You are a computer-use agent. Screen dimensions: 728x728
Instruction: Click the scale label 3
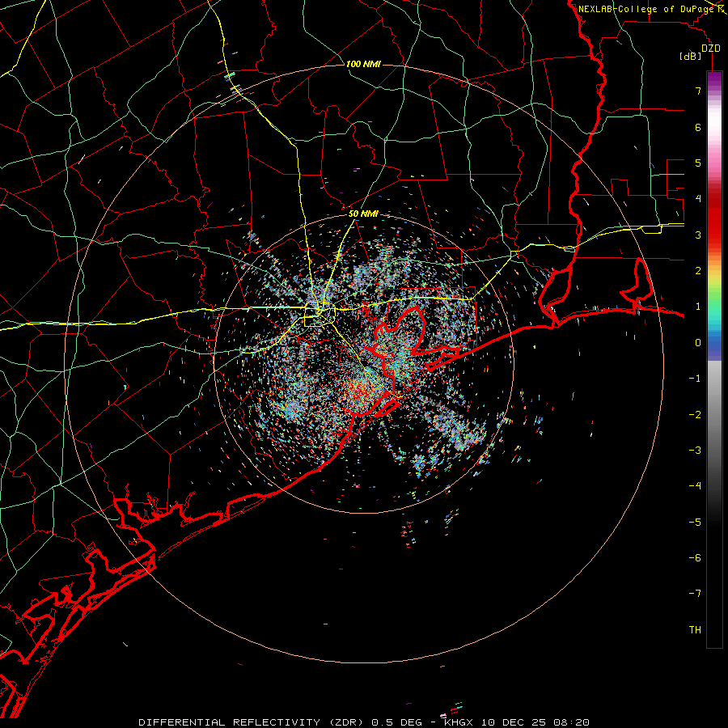coord(698,235)
